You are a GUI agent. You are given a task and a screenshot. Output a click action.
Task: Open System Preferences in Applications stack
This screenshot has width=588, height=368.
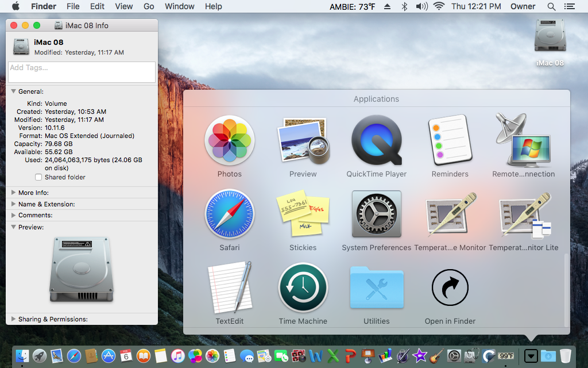click(377, 214)
